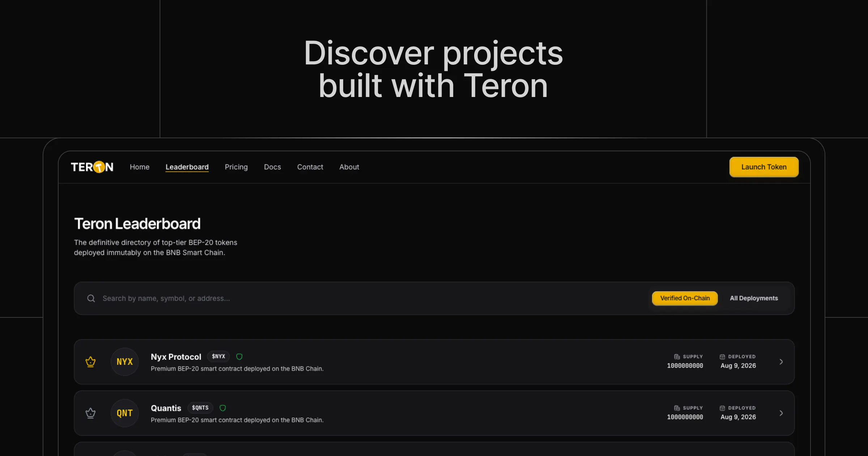The width and height of the screenshot is (868, 456).
Task: Select the Verified On-Chain filter
Action: (x=685, y=298)
